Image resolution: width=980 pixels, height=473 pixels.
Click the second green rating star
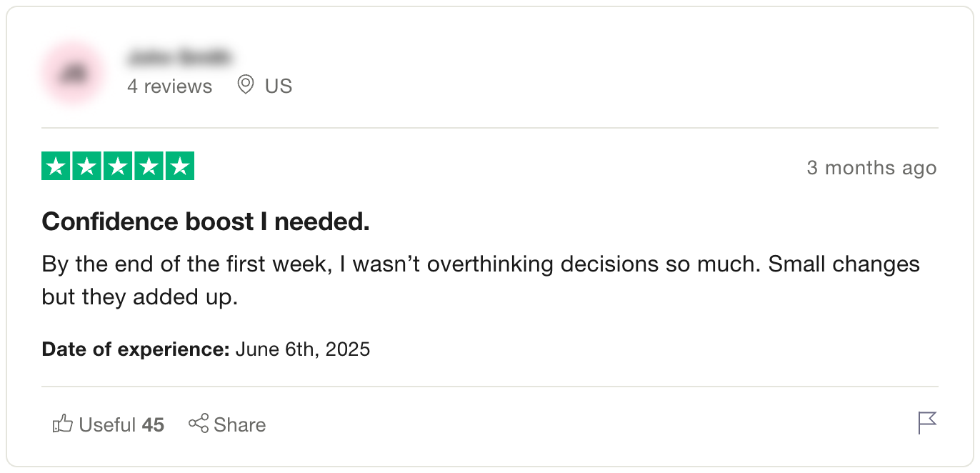(x=87, y=166)
